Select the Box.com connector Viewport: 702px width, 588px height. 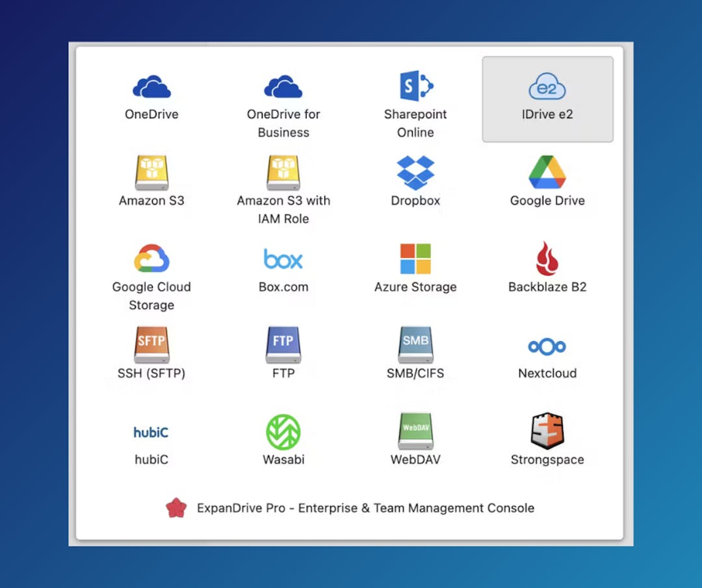click(x=283, y=262)
